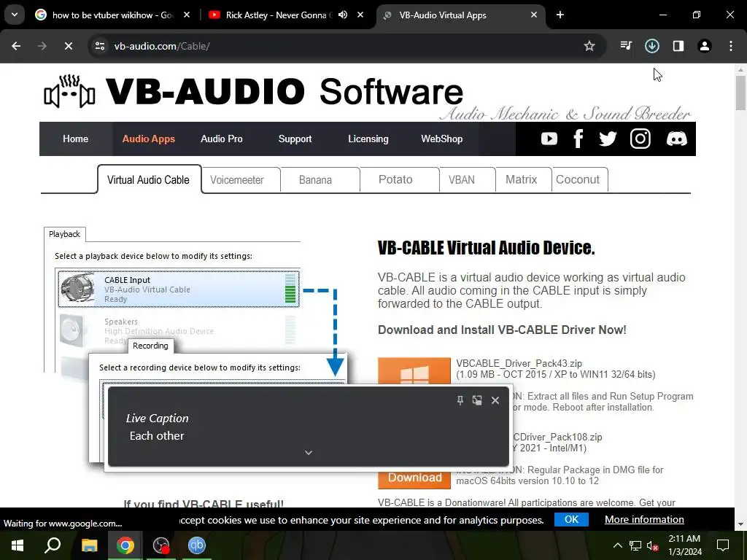The image size is (747, 560).
Task: Show hidden system tray icons
Action: (617, 545)
